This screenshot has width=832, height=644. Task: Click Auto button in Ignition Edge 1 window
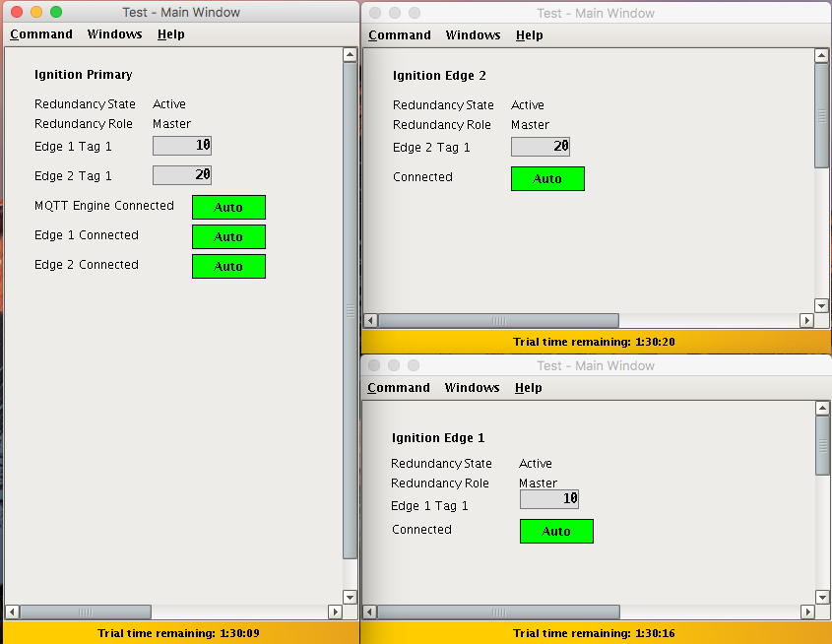(x=556, y=531)
